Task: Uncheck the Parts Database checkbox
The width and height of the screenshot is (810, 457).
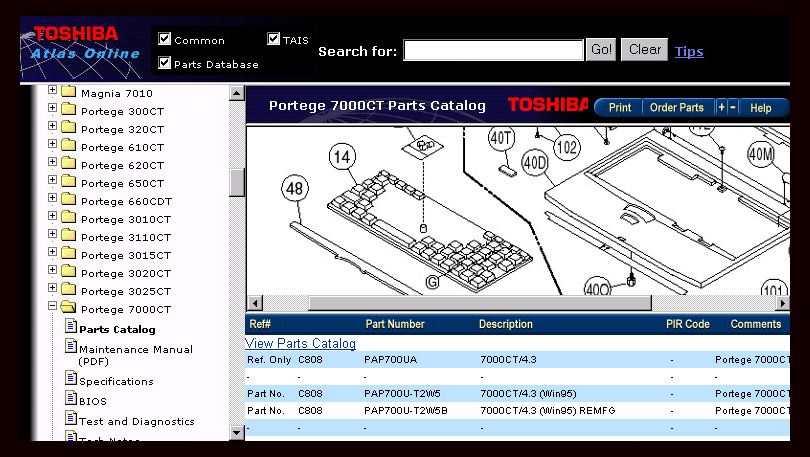Action: coord(164,63)
